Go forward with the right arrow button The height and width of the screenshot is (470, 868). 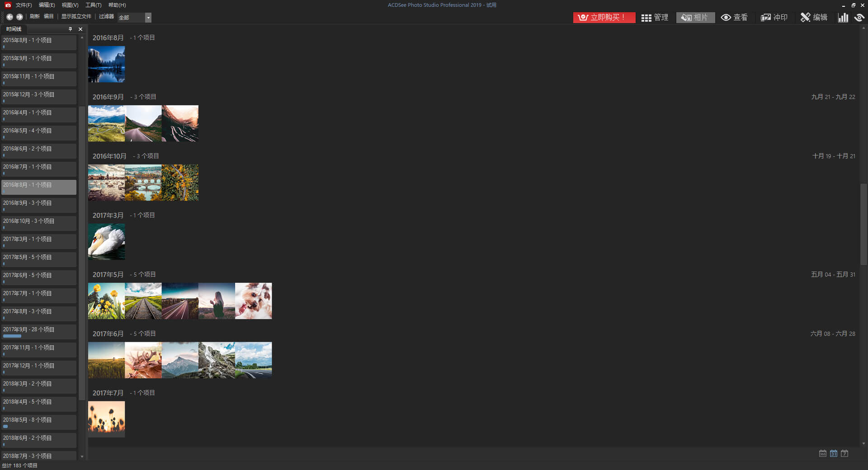click(x=19, y=17)
